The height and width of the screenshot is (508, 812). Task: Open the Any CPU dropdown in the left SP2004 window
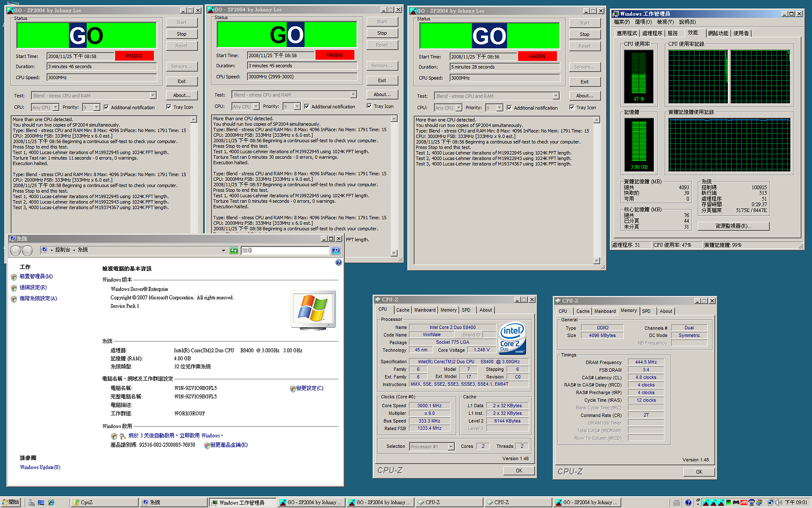point(55,107)
